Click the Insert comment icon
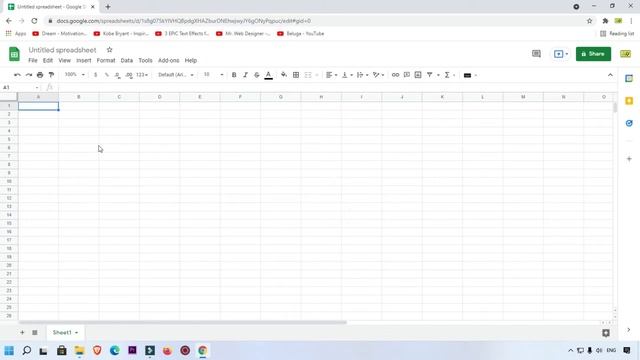This screenshot has height=360, width=640. (407, 75)
